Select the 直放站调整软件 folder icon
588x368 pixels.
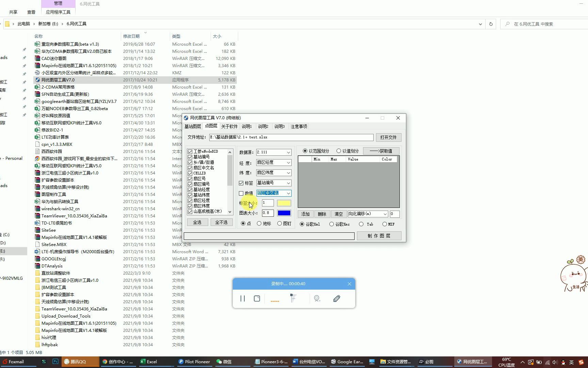pos(37,273)
